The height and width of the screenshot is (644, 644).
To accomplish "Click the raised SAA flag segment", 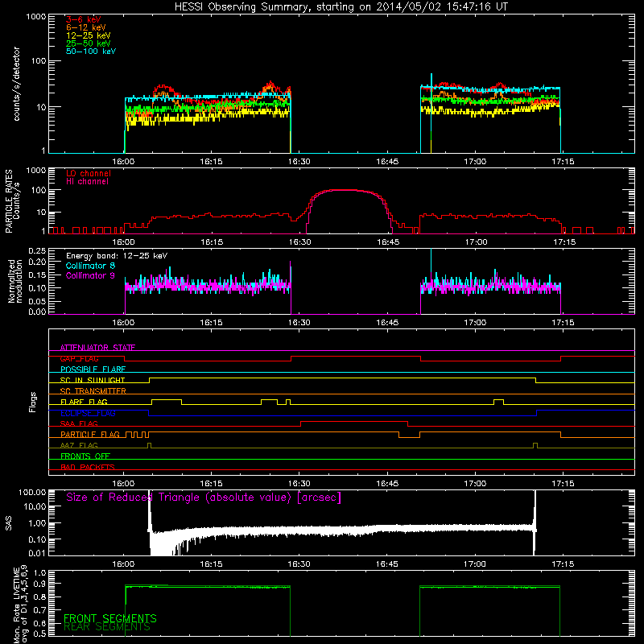I will point(354,422).
